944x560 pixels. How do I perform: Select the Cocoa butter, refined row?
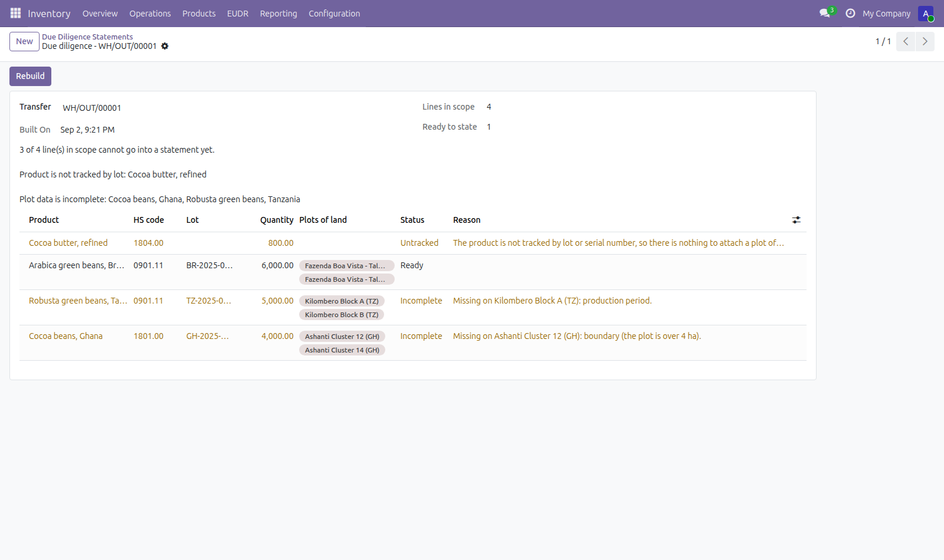413,243
